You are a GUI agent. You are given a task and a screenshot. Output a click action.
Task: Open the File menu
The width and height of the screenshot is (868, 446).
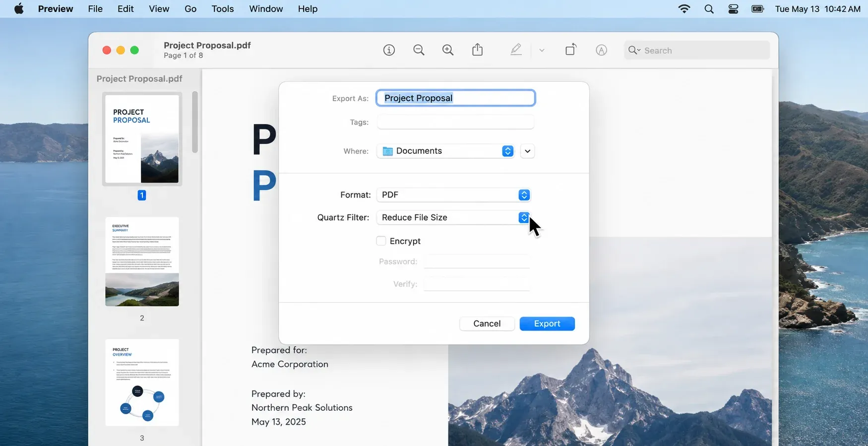click(95, 9)
